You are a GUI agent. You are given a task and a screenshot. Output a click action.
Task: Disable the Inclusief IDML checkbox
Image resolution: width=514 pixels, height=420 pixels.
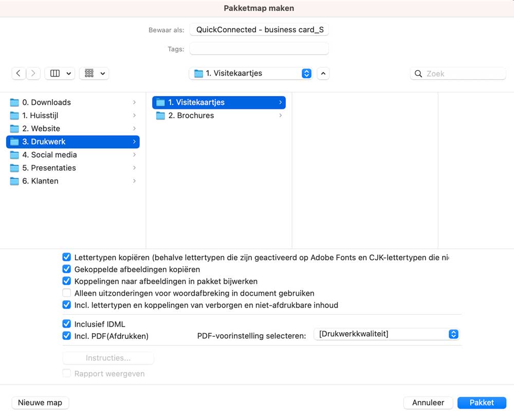pos(66,324)
